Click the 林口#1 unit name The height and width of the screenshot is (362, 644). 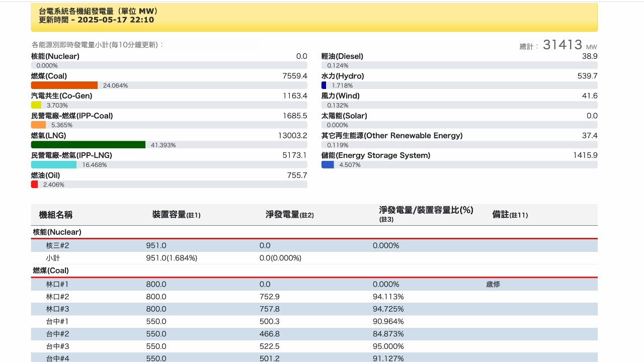click(57, 284)
